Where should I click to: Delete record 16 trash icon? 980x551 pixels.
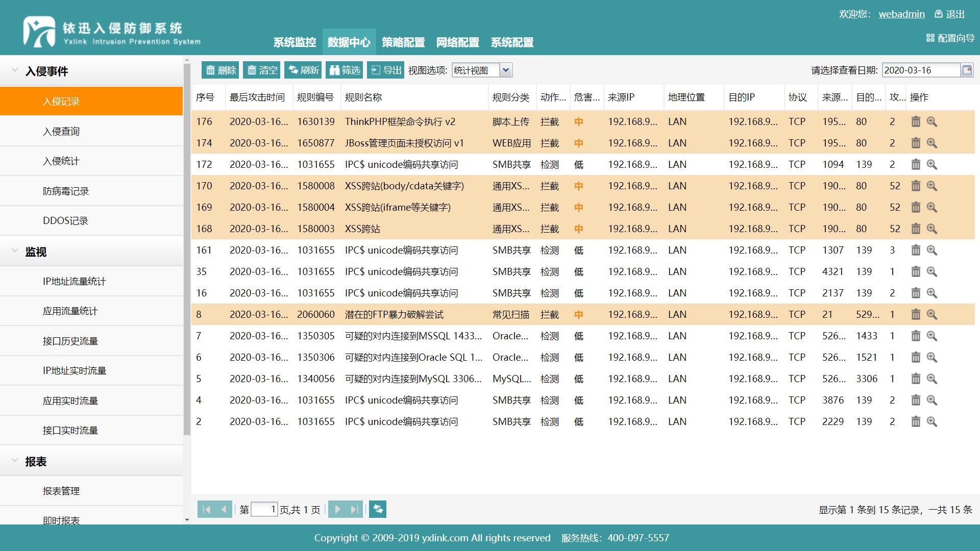coord(916,293)
